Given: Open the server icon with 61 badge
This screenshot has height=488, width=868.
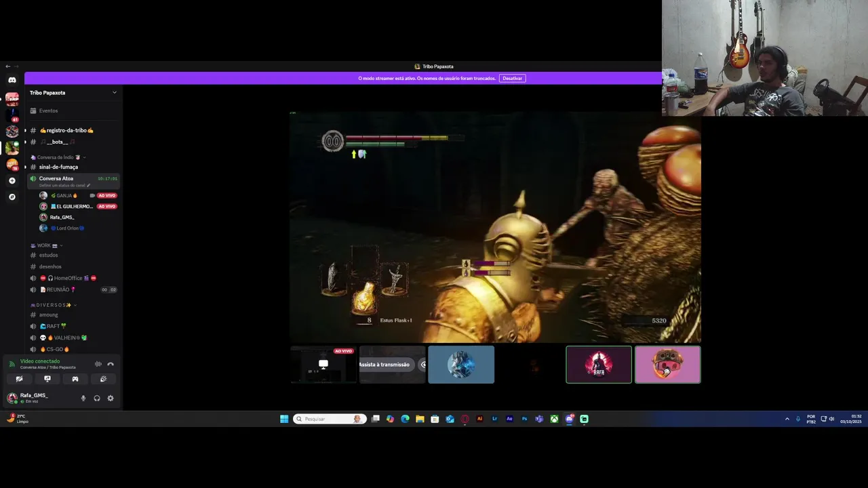Looking at the screenshot, I should tap(12, 115).
